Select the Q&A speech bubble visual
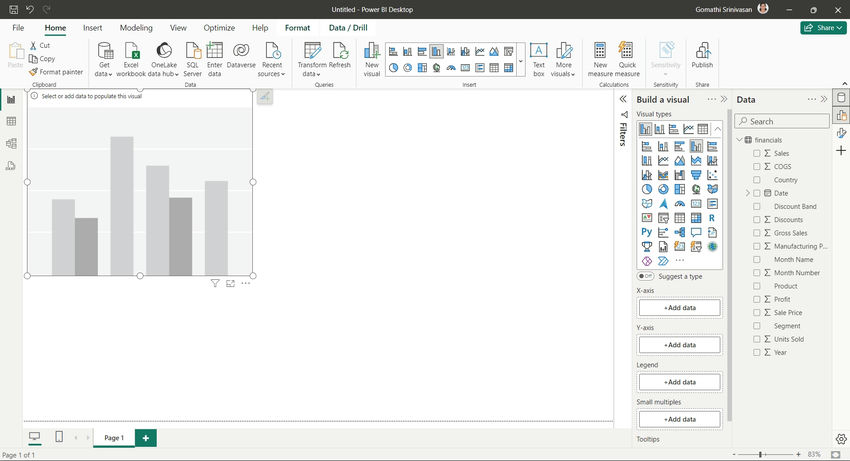This screenshot has width=850, height=461. click(696, 232)
